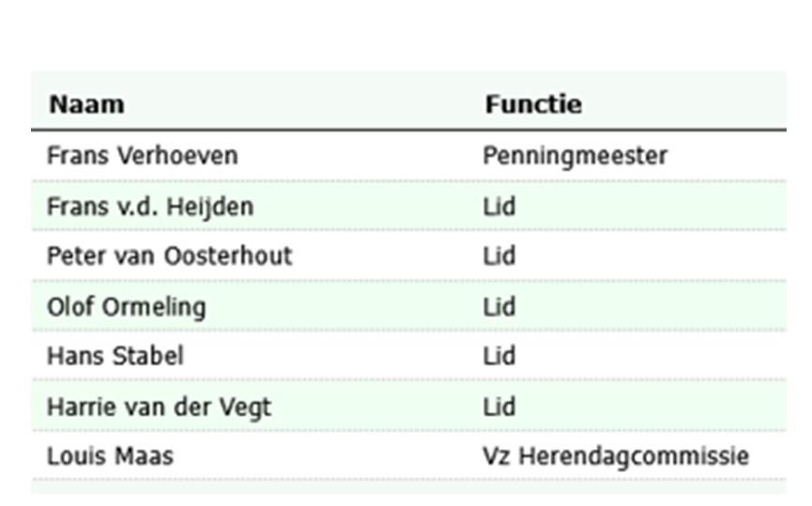This screenshot has height=506, width=812.
Task: Click Lid in Peter van Oosterhout's row
Action: coord(499,256)
